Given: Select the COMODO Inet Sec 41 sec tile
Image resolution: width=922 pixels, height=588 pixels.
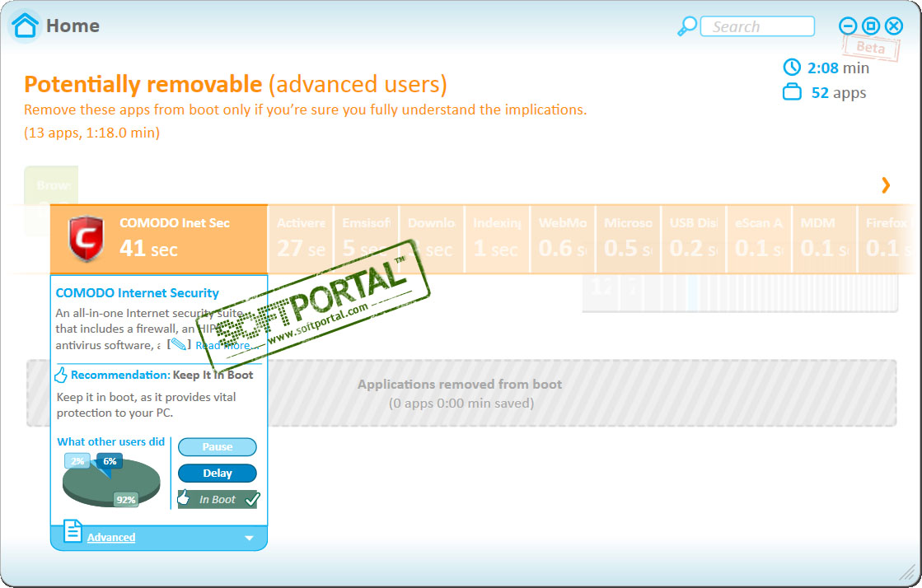Looking at the screenshot, I should point(159,239).
